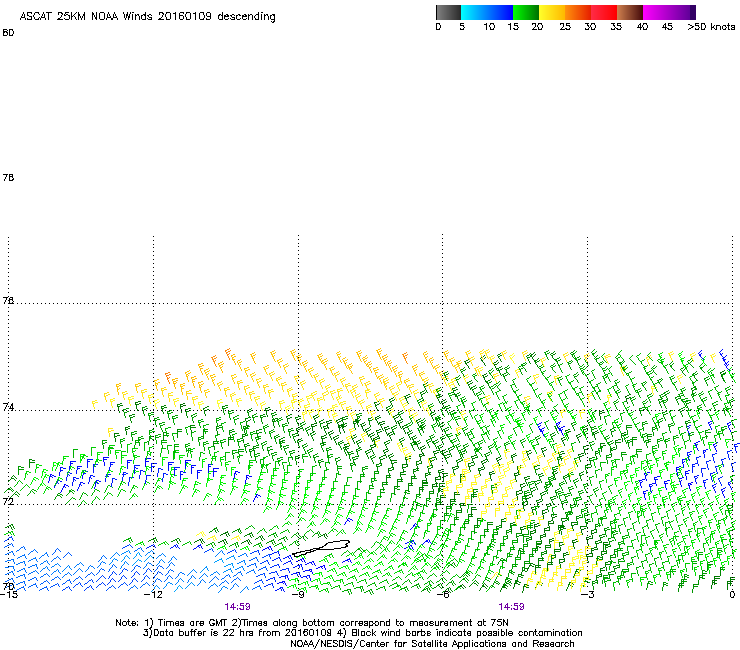740x650 pixels.
Task: Click the '35' legend scale label
Action: (616, 27)
